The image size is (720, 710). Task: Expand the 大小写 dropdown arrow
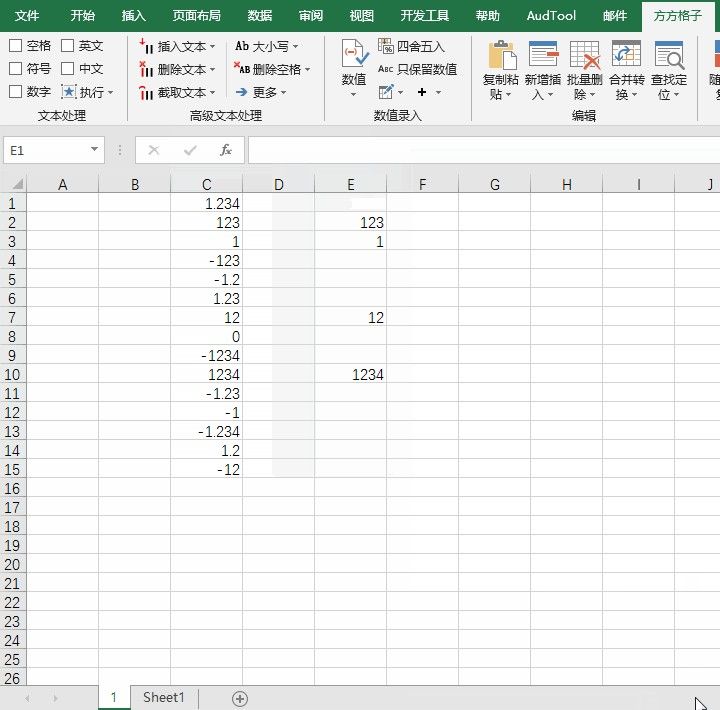(295, 46)
